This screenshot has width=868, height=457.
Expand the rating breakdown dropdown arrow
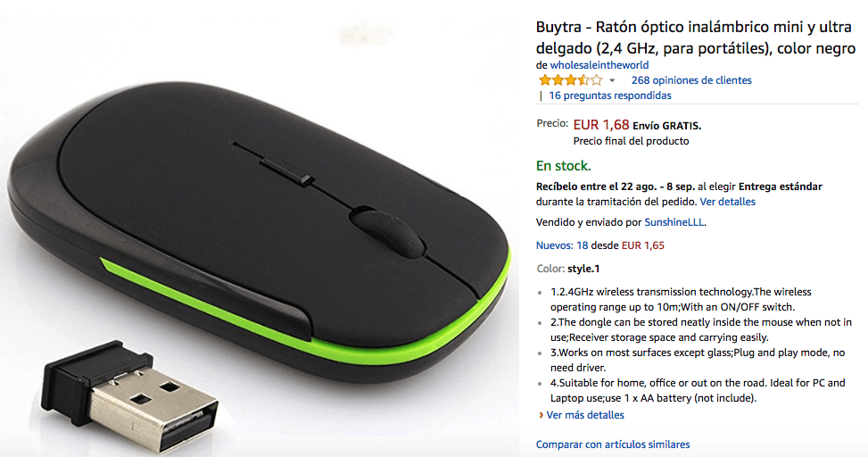pos(612,81)
